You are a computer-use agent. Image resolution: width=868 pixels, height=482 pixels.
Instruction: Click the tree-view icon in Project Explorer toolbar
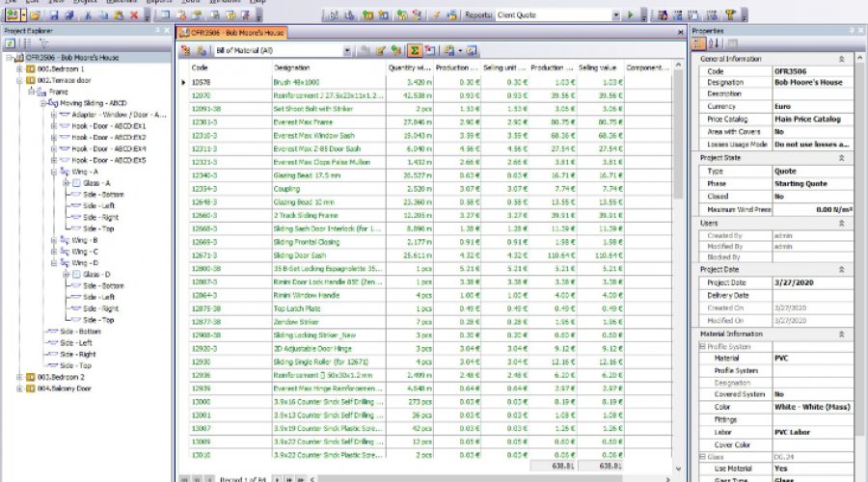pos(43,43)
